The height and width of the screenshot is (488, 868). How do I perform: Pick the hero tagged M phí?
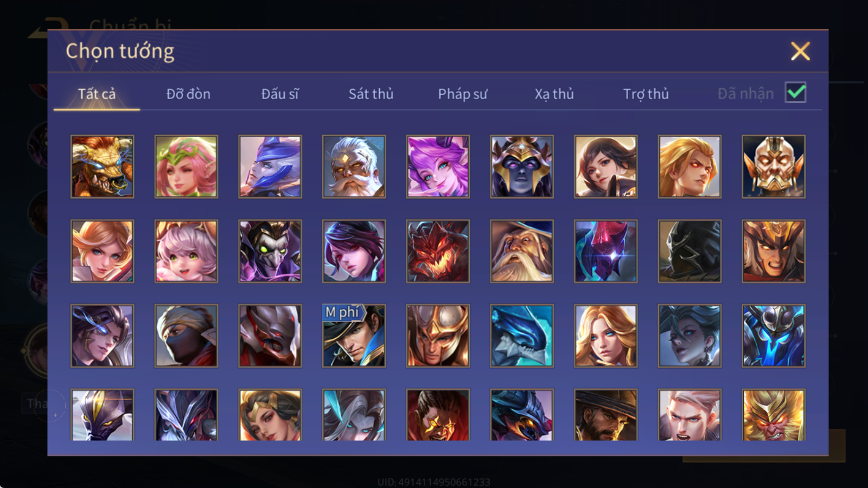pos(354,336)
